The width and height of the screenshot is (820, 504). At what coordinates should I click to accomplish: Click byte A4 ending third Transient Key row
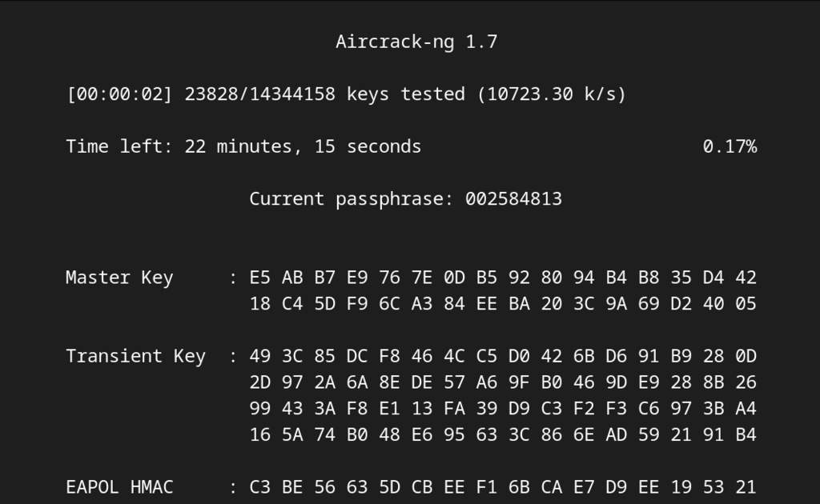746,409
